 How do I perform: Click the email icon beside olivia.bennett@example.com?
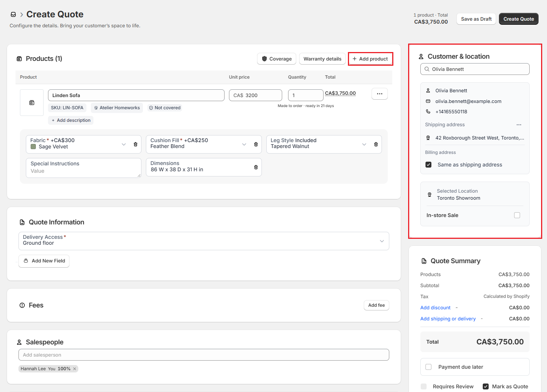tap(428, 101)
